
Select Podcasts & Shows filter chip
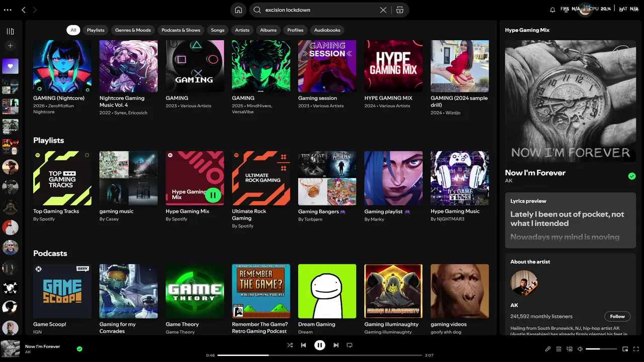point(181,30)
